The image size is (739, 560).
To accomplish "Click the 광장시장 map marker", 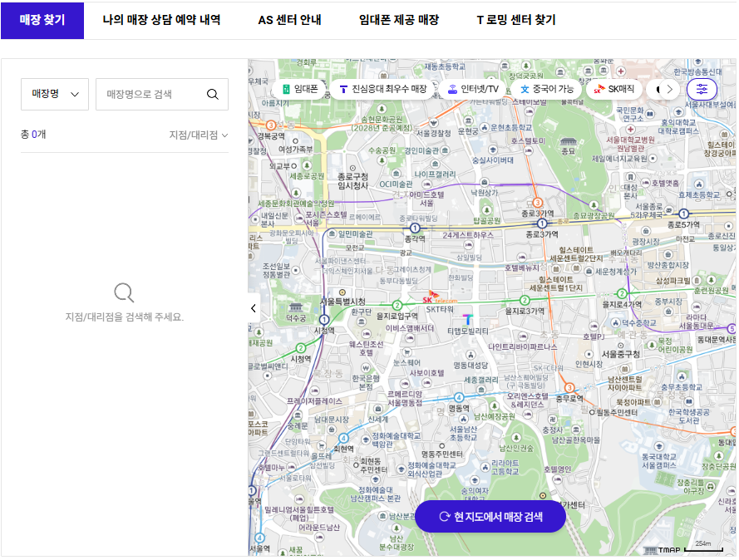I will click(x=645, y=231).
